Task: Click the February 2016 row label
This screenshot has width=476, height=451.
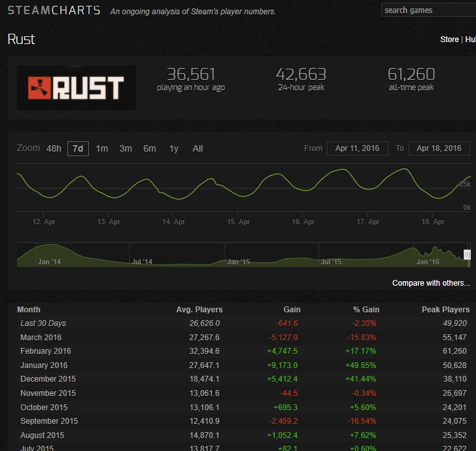Action: point(45,351)
